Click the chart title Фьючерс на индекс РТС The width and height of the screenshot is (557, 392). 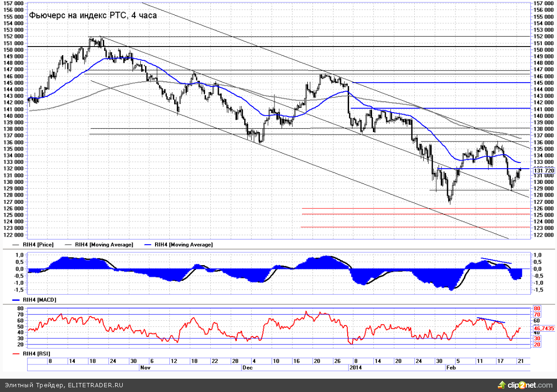93,15
